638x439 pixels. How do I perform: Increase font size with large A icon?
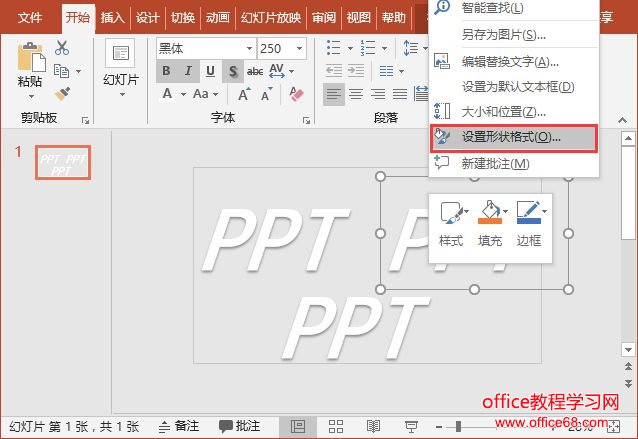(244, 94)
